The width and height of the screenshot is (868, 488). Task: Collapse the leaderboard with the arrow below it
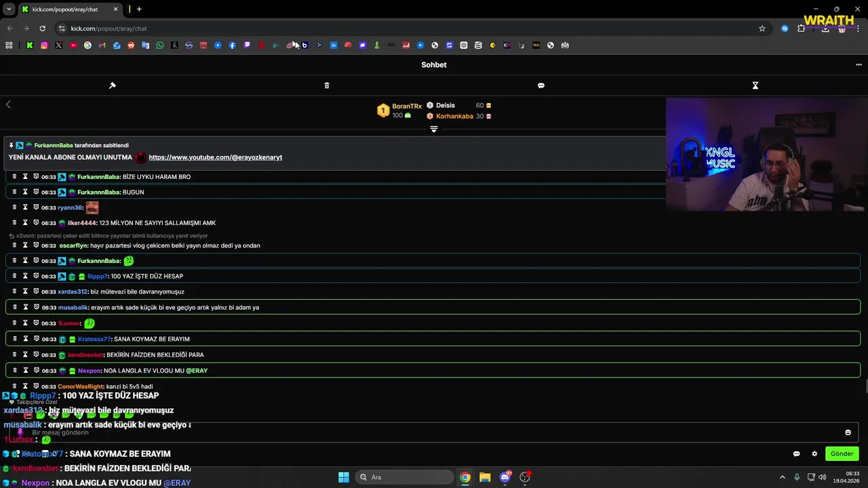434,129
